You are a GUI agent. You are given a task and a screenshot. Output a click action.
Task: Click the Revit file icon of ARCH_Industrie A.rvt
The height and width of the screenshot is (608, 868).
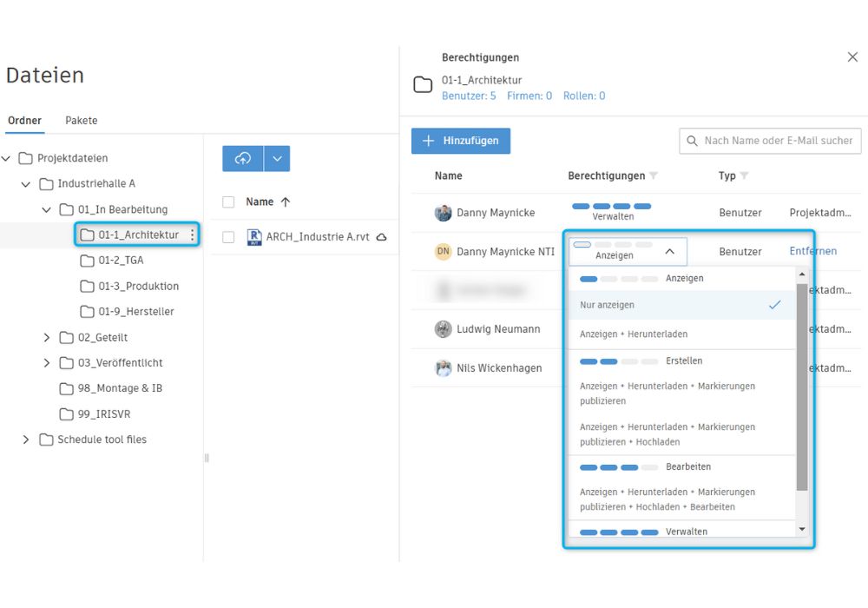pos(254,237)
